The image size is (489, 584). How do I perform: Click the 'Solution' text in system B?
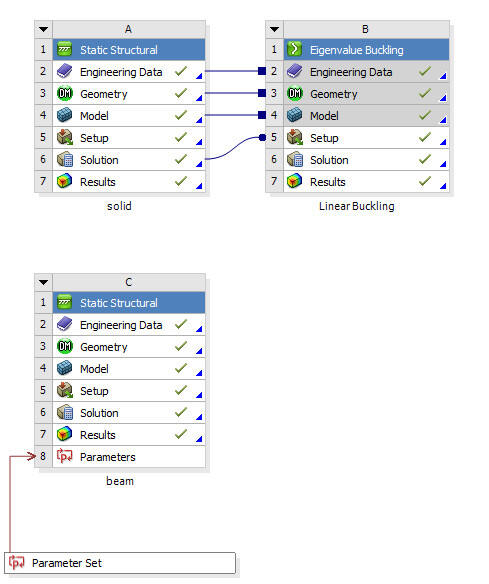point(329,160)
